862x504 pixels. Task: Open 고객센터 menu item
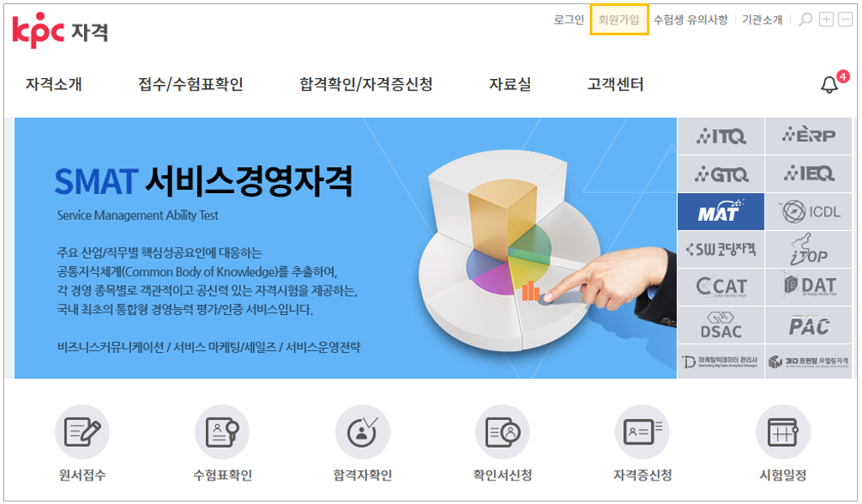pos(615,84)
